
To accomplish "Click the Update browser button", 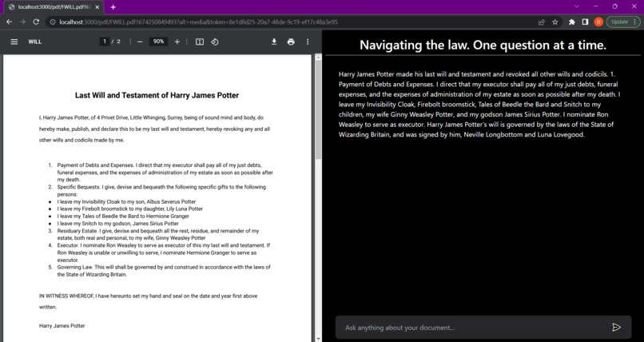I will [623, 22].
